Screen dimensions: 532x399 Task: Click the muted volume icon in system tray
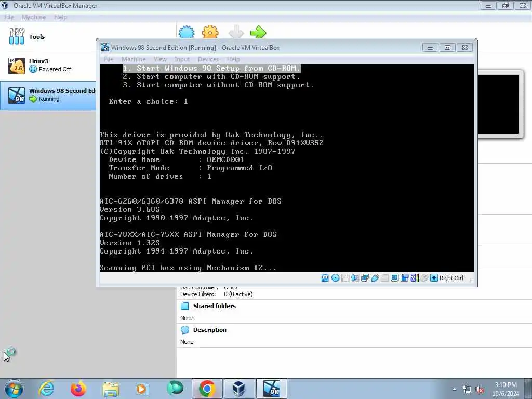[480, 390]
